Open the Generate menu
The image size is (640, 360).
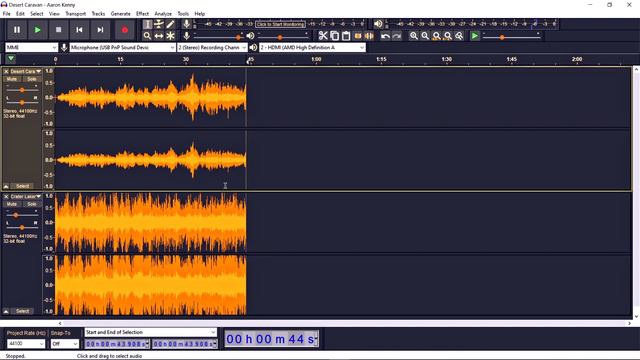pyautogui.click(x=120, y=13)
